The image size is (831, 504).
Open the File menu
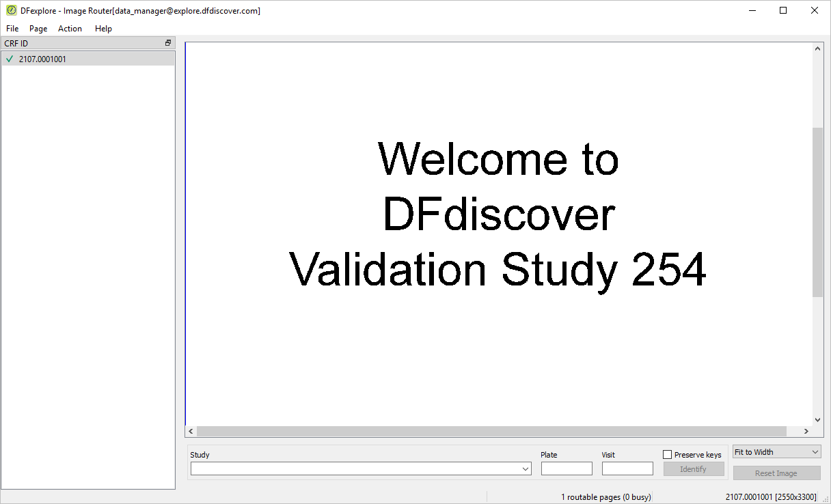click(x=12, y=29)
